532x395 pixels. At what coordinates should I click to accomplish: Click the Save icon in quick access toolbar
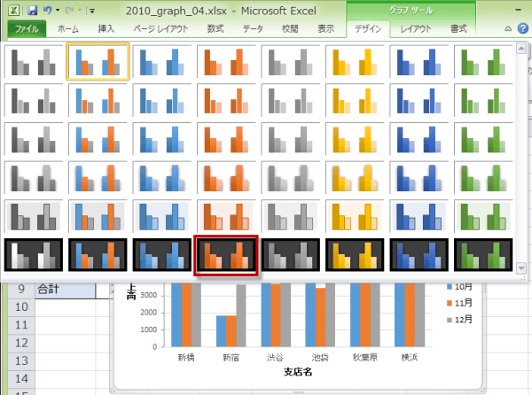(32, 10)
